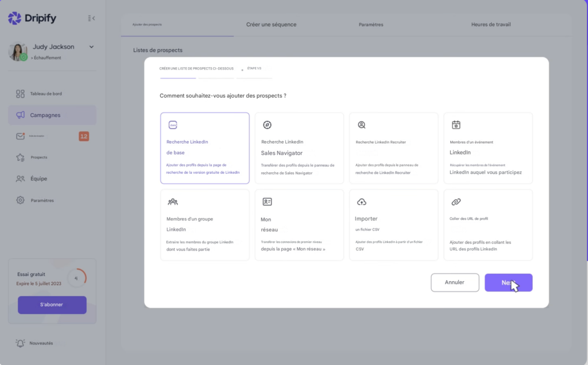Image resolution: width=588 pixels, height=365 pixels.
Task: Choose the Importer un fichier CSV option
Action: pos(393,225)
